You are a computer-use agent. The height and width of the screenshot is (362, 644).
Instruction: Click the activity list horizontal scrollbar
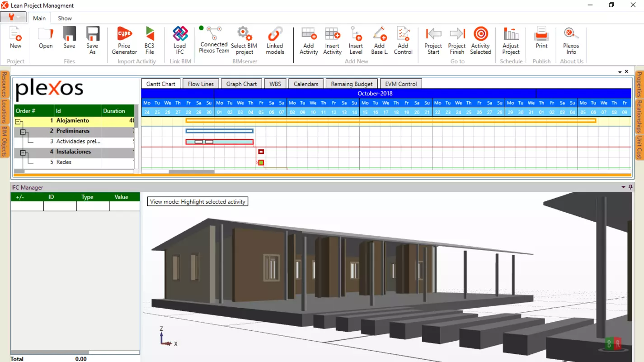[x=75, y=171]
